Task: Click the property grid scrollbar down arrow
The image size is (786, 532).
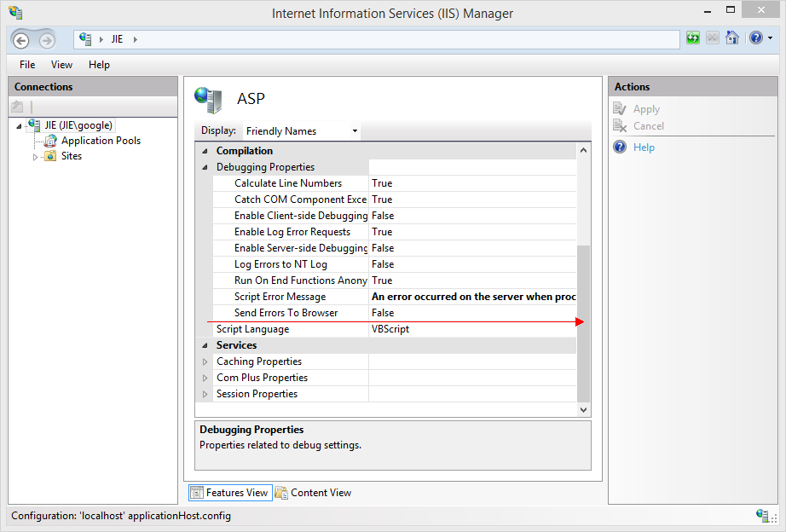Action: point(584,410)
